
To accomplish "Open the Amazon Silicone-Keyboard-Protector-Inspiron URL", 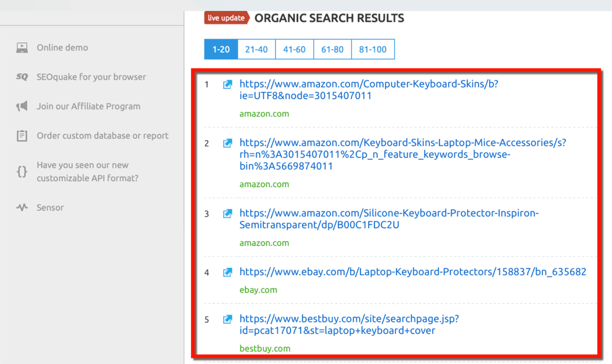I will point(389,219).
